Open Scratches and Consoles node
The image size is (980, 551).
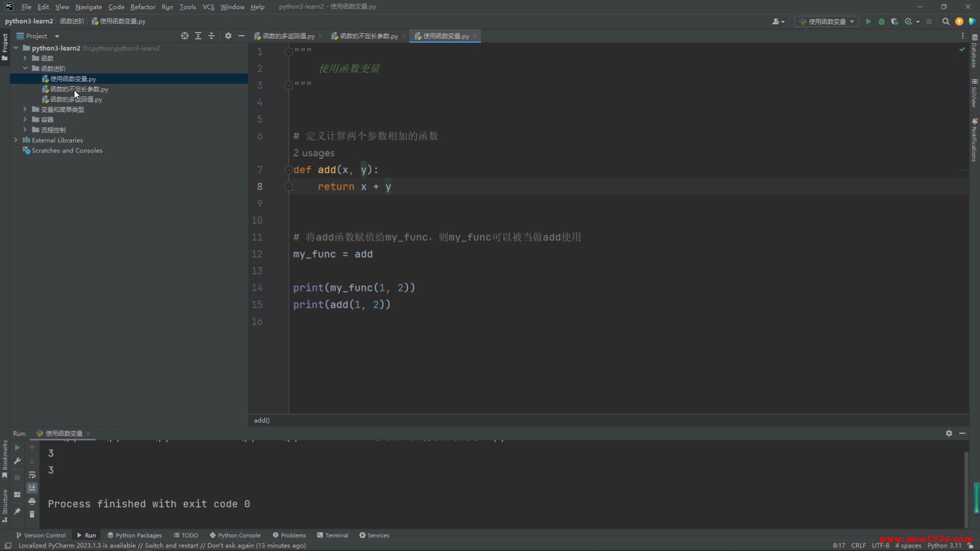(67, 151)
